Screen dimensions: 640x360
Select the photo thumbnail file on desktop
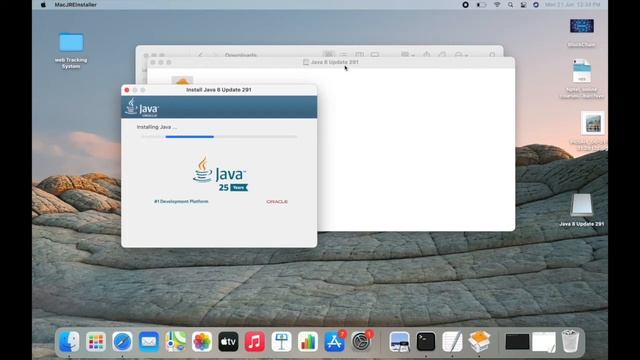[x=593, y=123]
